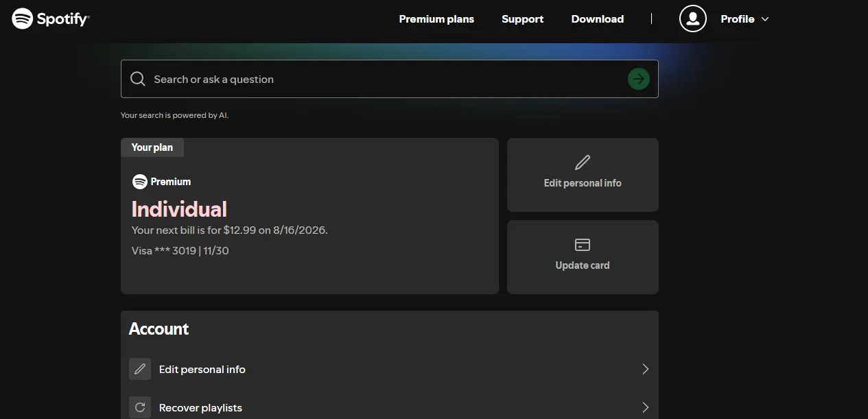
Task: Click the Spotify logo
Action: pyautogui.click(x=50, y=19)
